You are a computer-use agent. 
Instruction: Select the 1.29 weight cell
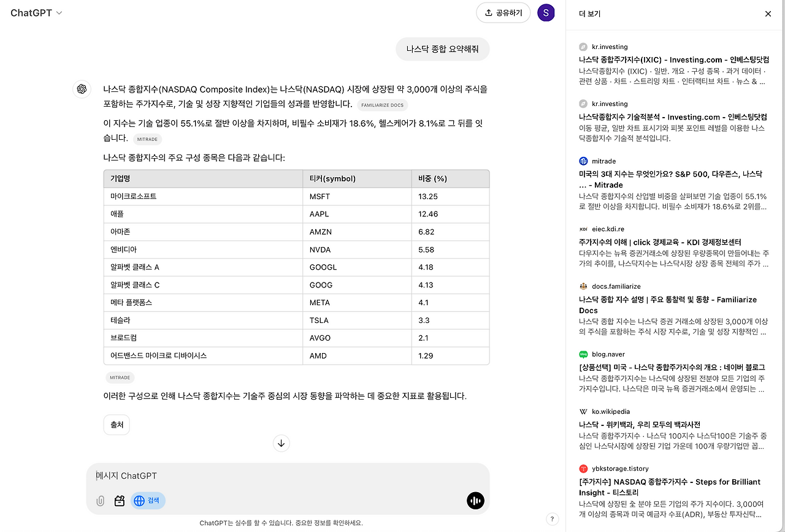pyautogui.click(x=450, y=355)
